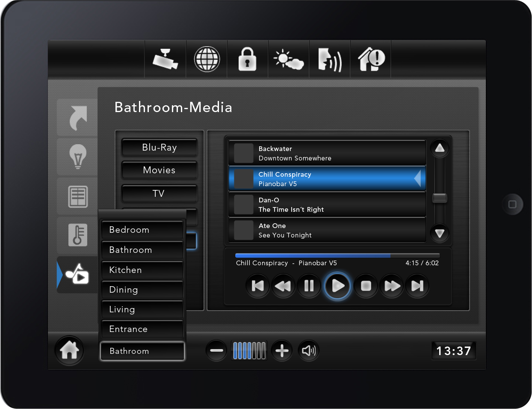Open the voice intercom icon
The image size is (532, 409).
point(330,59)
